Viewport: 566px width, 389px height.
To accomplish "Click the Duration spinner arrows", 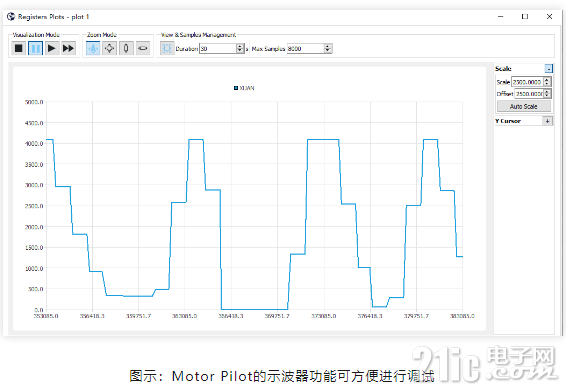I will point(240,48).
